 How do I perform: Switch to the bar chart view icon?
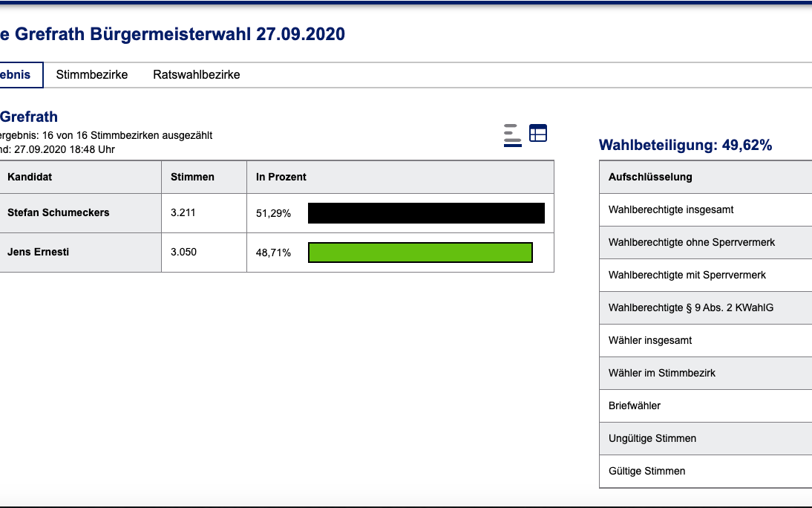coord(512,135)
